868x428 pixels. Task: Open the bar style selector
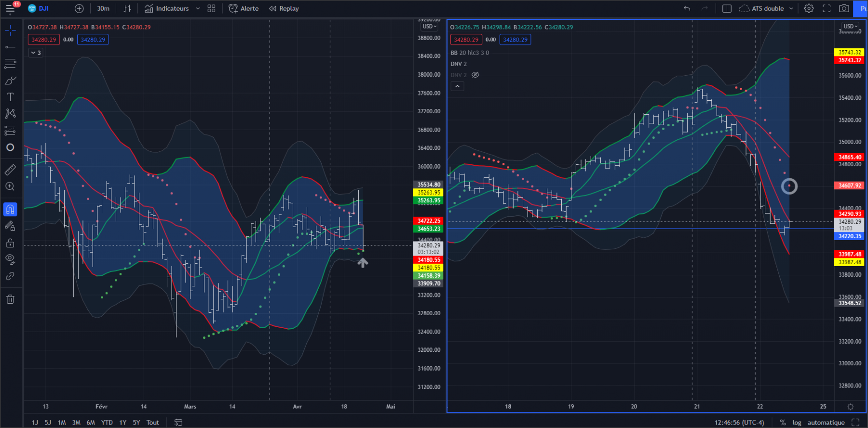coord(127,9)
